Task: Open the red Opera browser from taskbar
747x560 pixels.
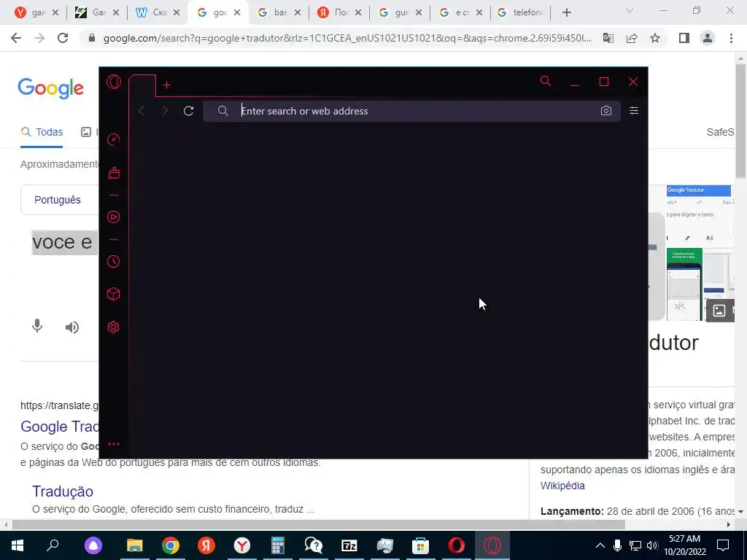Action: tap(457, 545)
